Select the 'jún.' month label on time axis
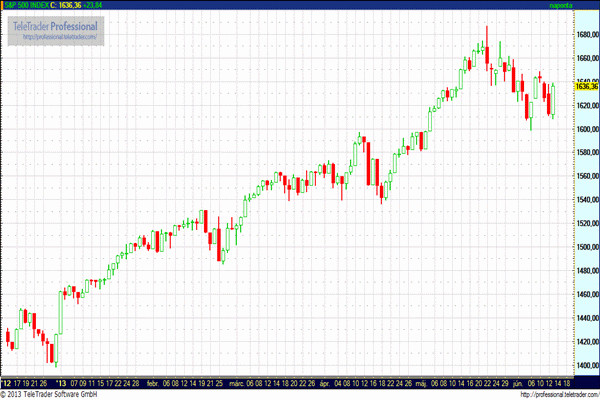Viewport: 600px width, 400px height. (x=518, y=383)
